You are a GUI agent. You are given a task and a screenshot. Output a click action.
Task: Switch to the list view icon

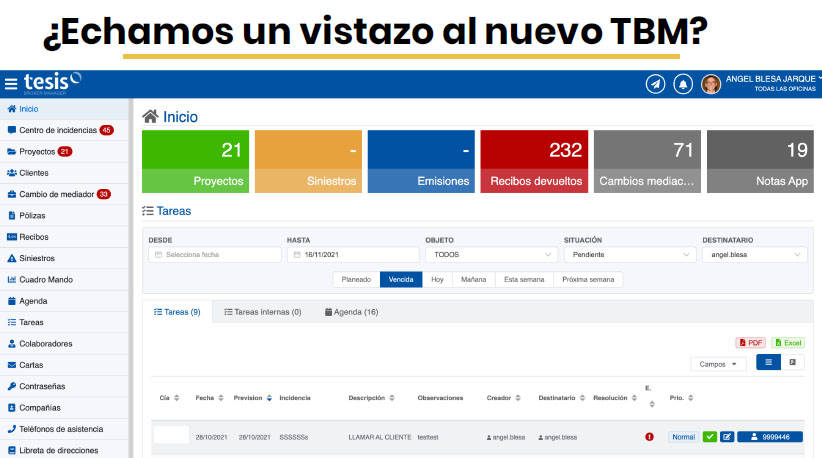768,363
